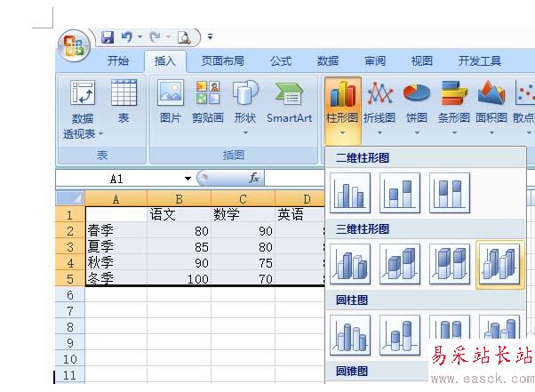Open the Scatter chart (散点) menu
The height and width of the screenshot is (392, 535).
tap(524, 109)
